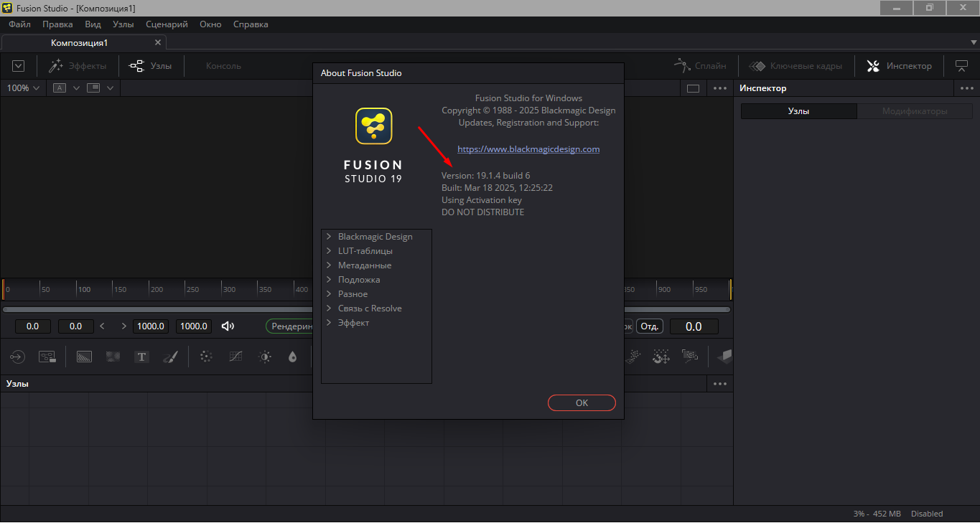Add a Background node from toolbar

tap(84, 357)
